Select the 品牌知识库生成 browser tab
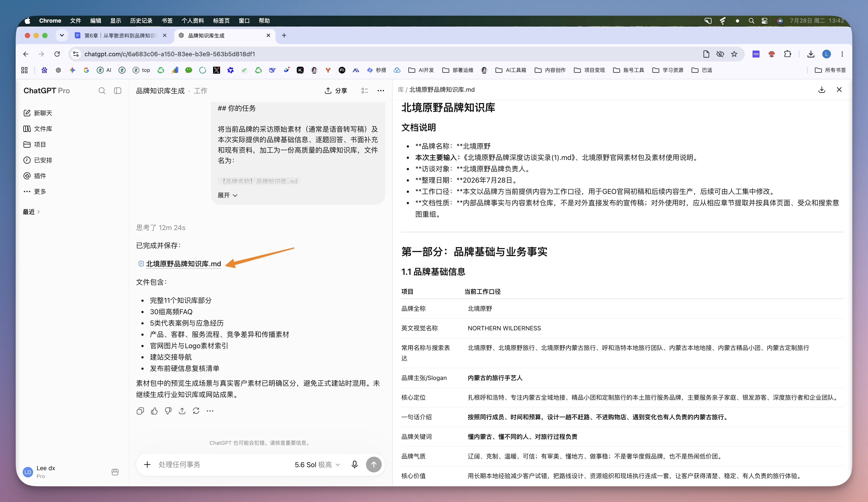868x502 pixels. [x=225, y=35]
